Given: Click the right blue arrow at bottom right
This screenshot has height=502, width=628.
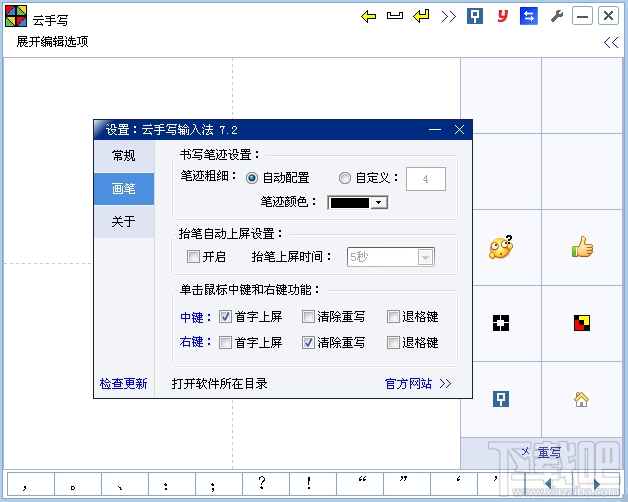Looking at the screenshot, I should (596, 484).
